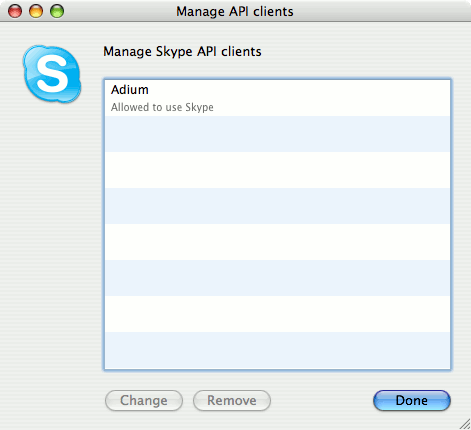Click the 'Allowed to use Skype' status text
The height and width of the screenshot is (430, 471).
click(162, 107)
